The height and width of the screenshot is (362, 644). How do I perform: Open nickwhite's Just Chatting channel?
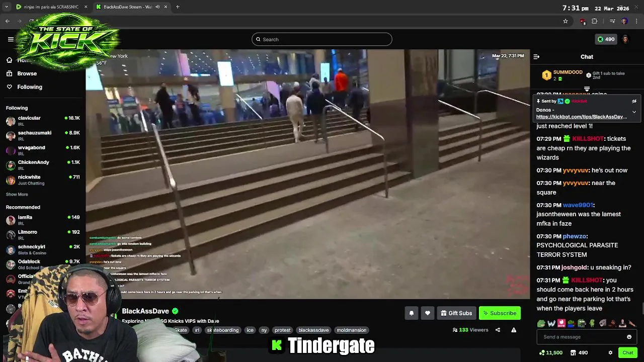43,179
